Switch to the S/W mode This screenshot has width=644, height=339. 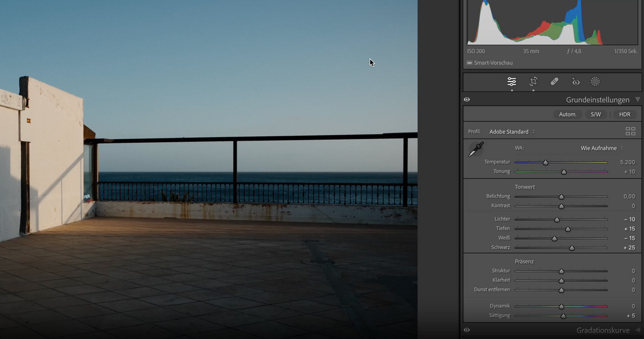(x=596, y=114)
